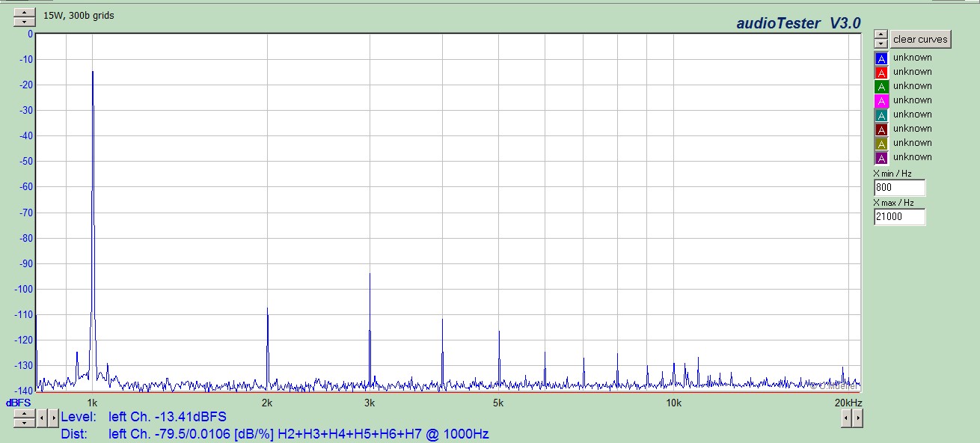Screen dimensions: 980x443
Task: Click the "unknown" label next to the red swatch
Action: coord(913,72)
